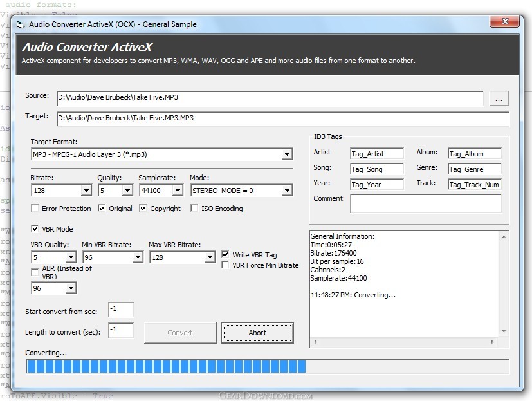Expand the Max VBR Bitrate dropdown
Screen dimensions: 532x401
click(210, 257)
